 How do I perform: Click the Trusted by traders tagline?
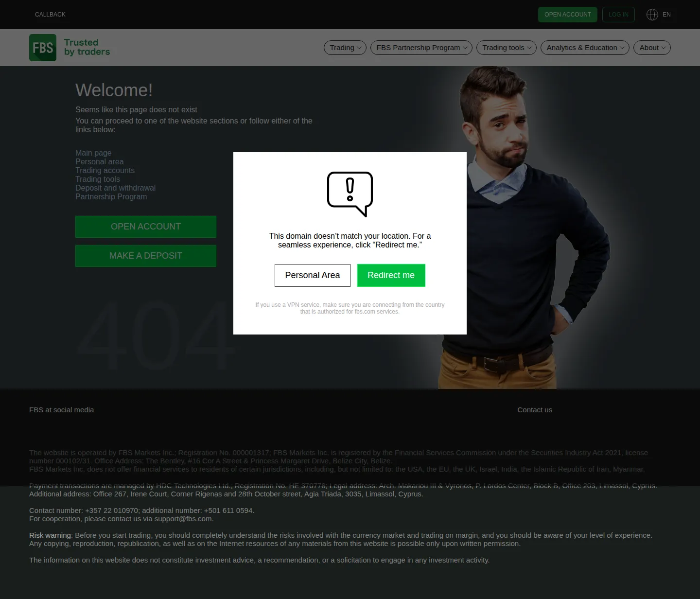[x=87, y=47]
